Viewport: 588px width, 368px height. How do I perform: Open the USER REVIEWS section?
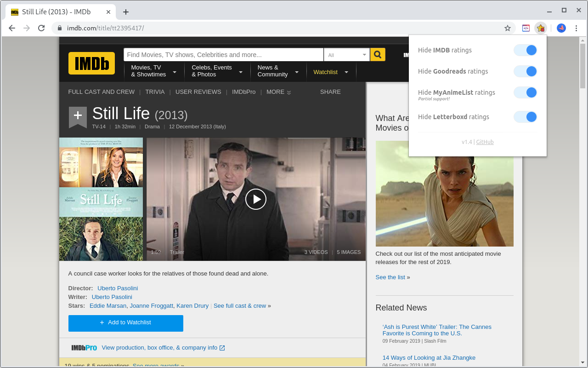tap(198, 92)
